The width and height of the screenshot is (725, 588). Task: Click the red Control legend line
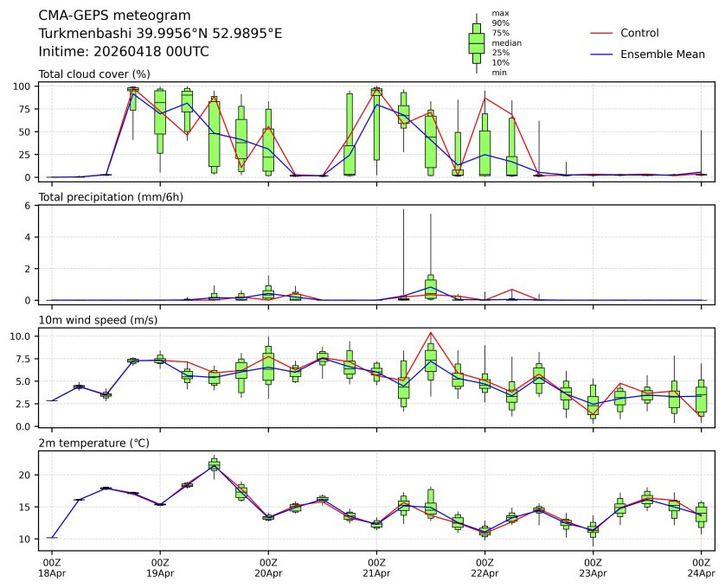pyautogui.click(x=601, y=34)
